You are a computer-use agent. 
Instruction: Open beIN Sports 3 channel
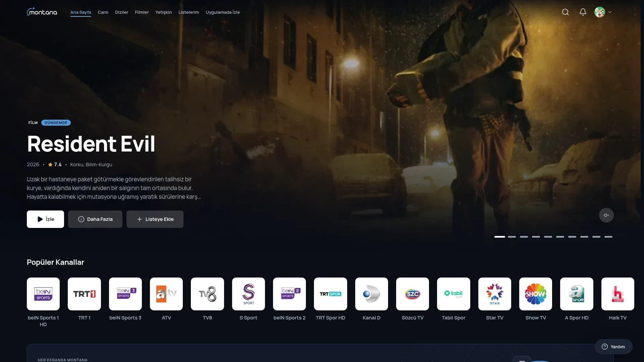click(125, 294)
